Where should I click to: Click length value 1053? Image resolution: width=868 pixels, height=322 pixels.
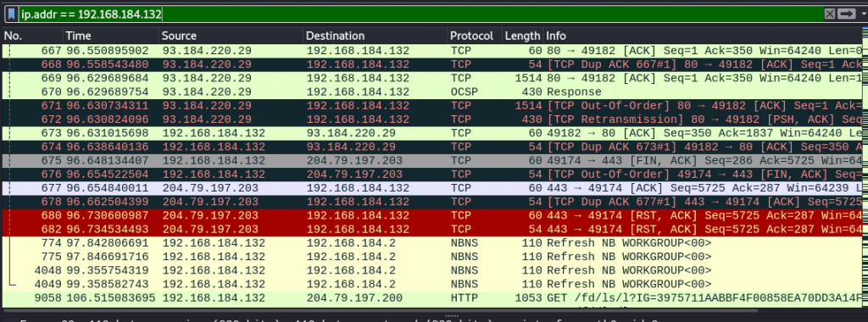(528, 298)
